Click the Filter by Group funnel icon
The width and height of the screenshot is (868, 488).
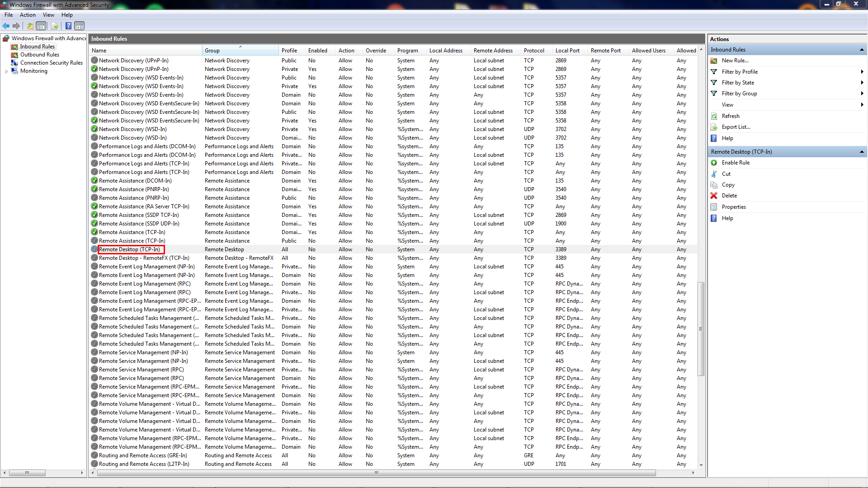point(714,94)
